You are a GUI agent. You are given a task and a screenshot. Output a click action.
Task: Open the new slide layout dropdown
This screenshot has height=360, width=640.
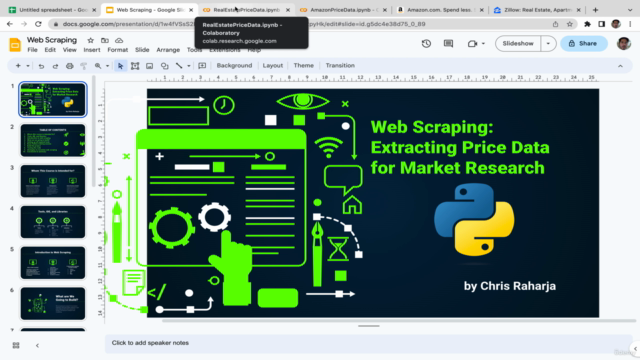pos(28,66)
